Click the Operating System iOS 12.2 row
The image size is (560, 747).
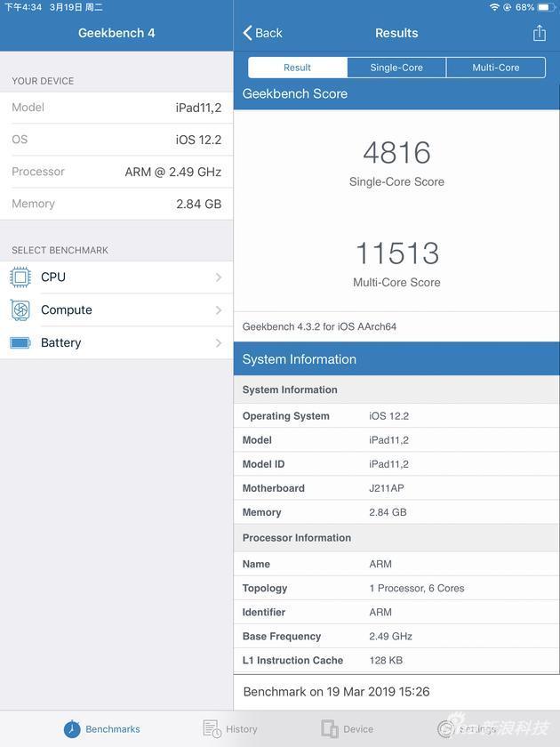click(396, 416)
